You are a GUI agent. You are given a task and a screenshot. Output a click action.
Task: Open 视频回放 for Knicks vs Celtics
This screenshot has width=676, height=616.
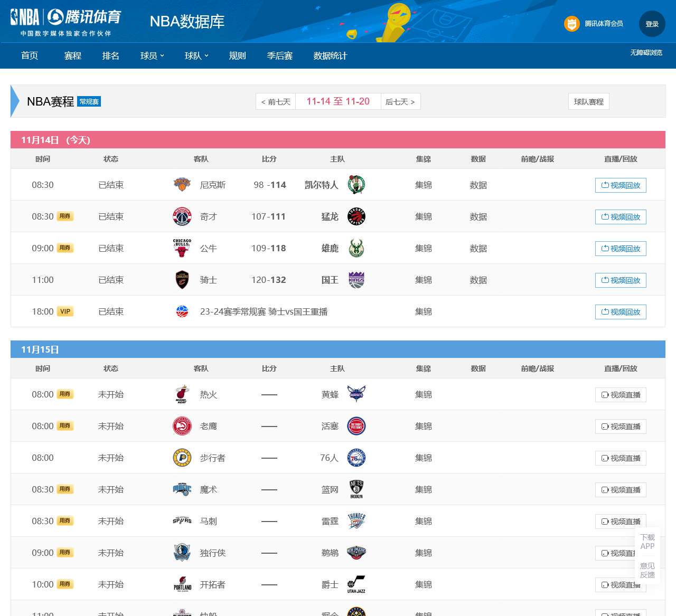621,185
